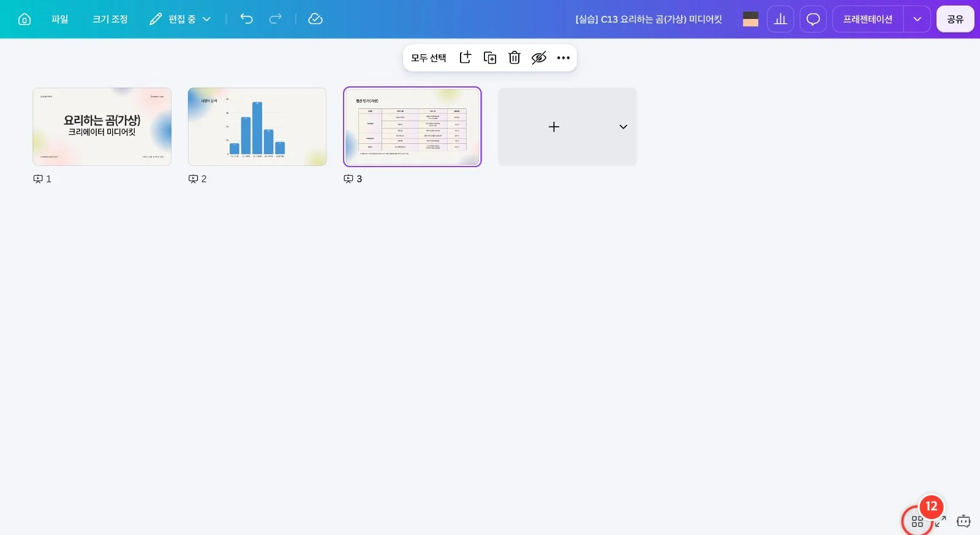Check the cloud save status icon
Viewport: 980px width, 535px height.
[x=315, y=19]
